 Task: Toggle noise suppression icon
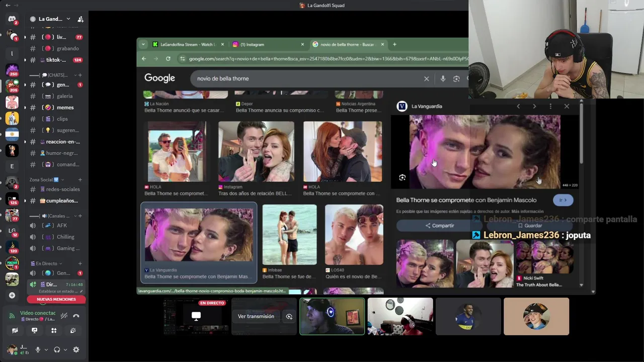[x=64, y=316]
